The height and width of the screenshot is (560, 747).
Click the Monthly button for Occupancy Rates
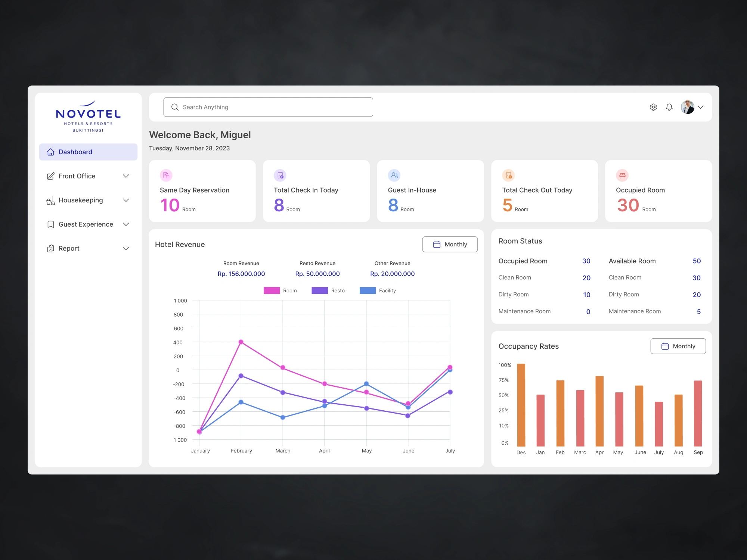click(678, 346)
